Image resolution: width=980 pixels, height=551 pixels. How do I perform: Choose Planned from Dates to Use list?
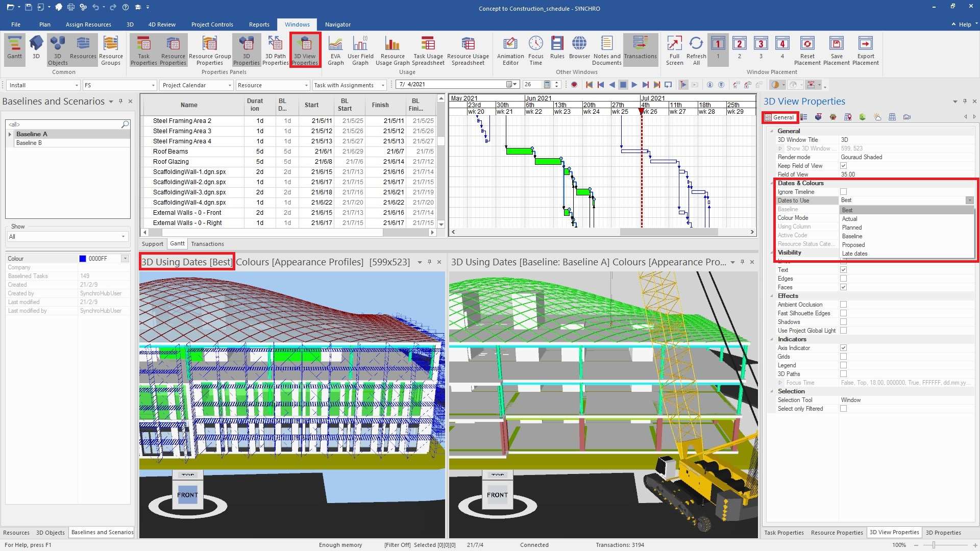click(x=852, y=228)
